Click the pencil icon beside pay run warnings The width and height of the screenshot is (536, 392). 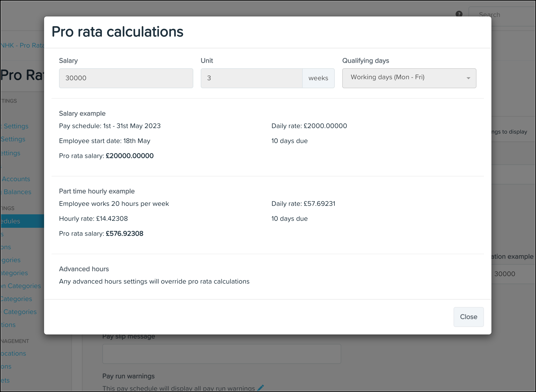point(261,388)
